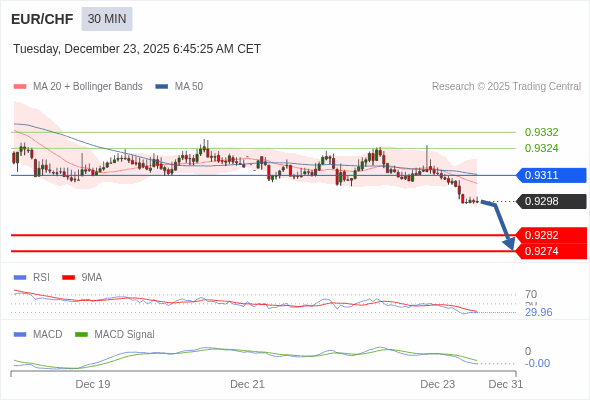Click the MA 50 legend color swatch
The height and width of the screenshot is (400, 590).
[162, 87]
